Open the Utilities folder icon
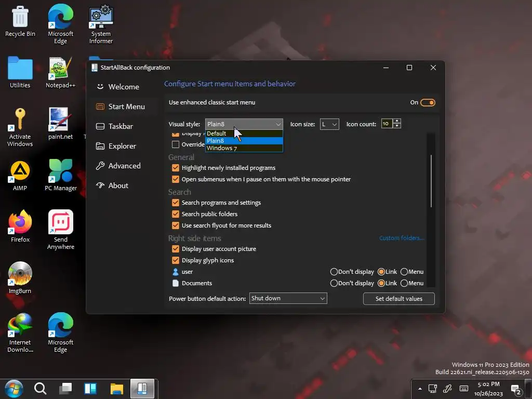 point(20,72)
